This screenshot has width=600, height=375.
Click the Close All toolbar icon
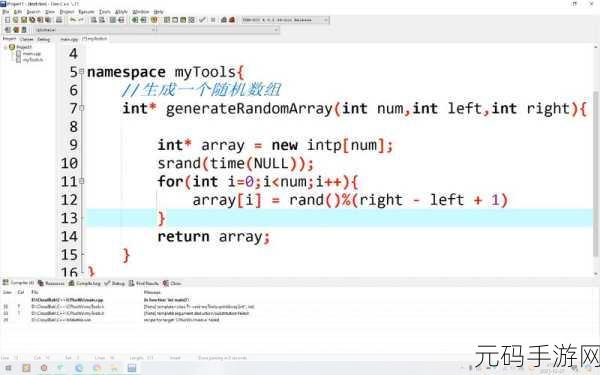pyautogui.click(x=48, y=20)
